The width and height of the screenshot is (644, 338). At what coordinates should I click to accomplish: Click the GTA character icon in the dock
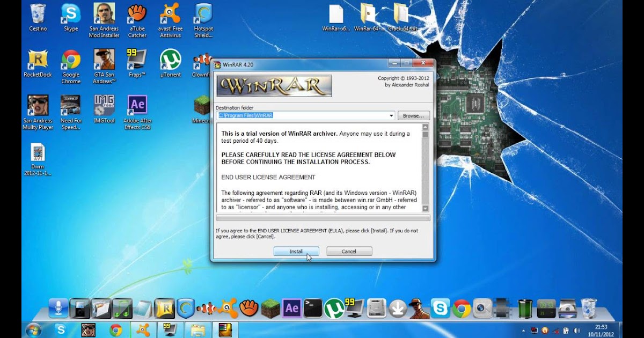pyautogui.click(x=419, y=308)
